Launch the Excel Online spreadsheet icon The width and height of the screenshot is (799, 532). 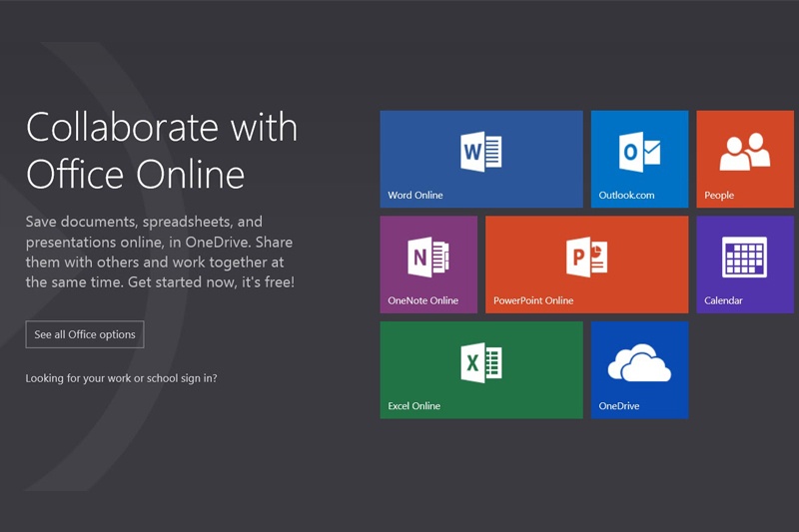point(481,362)
